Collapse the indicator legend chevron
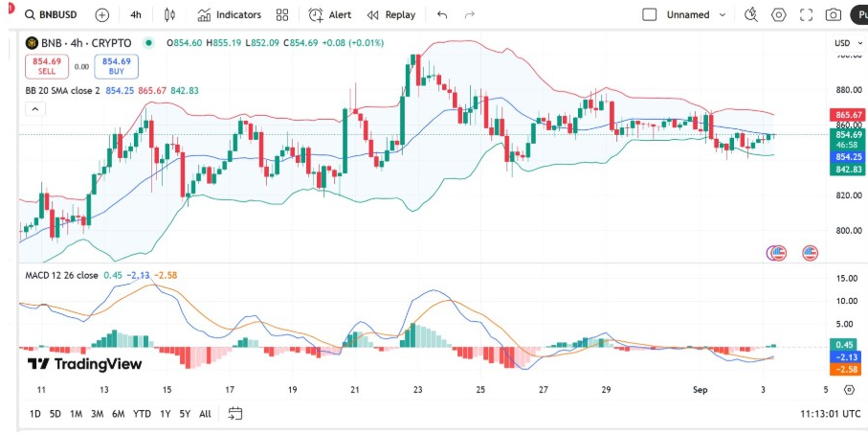Image resolution: width=868 pixels, height=434 pixels. pyautogui.click(x=34, y=109)
